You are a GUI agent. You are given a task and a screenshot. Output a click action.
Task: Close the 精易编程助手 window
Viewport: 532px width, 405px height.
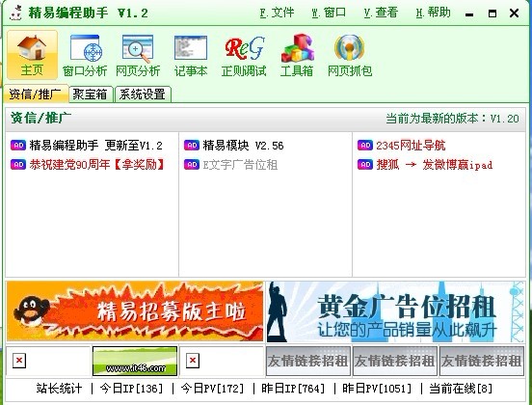tap(514, 13)
